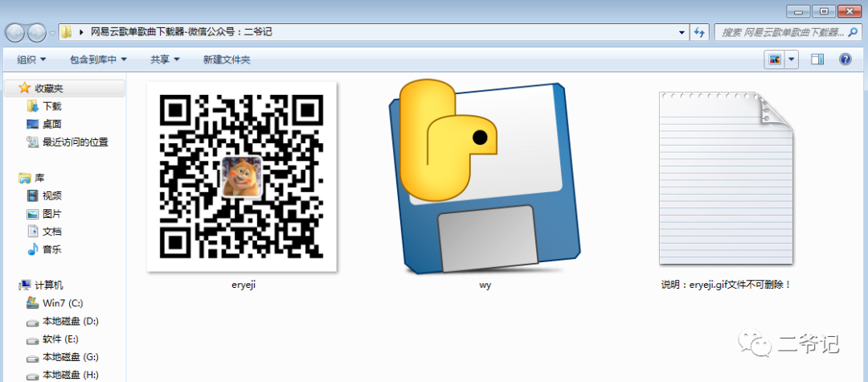Click the 音乐 note icon
This screenshot has height=382, width=868.
click(x=33, y=249)
